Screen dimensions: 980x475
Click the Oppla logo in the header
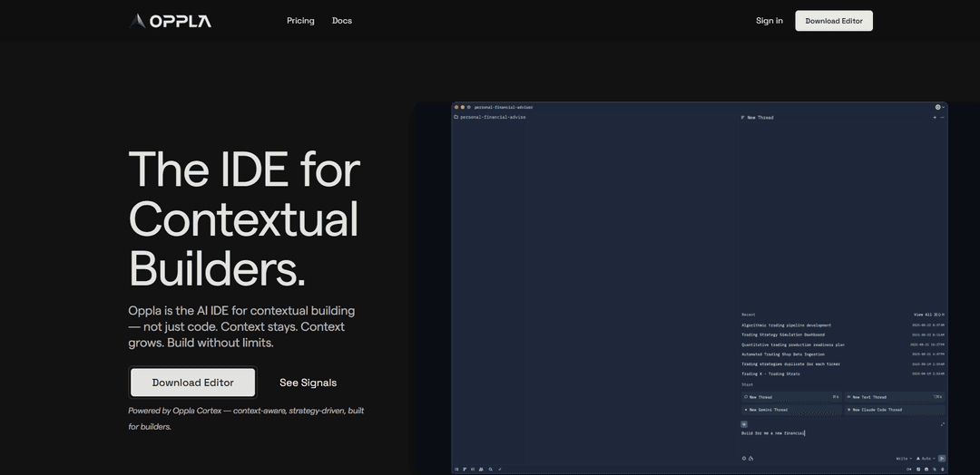[170, 21]
